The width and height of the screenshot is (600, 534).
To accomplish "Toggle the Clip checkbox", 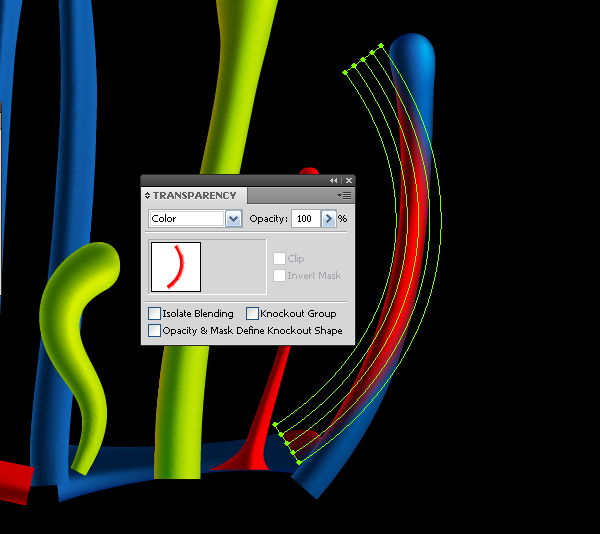I will tap(279, 259).
